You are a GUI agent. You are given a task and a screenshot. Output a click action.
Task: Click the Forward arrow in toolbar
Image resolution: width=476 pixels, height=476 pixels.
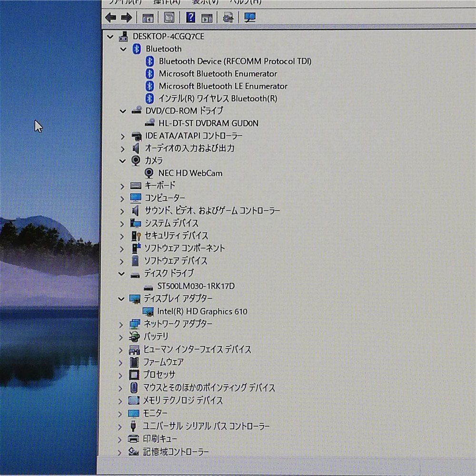126,18
